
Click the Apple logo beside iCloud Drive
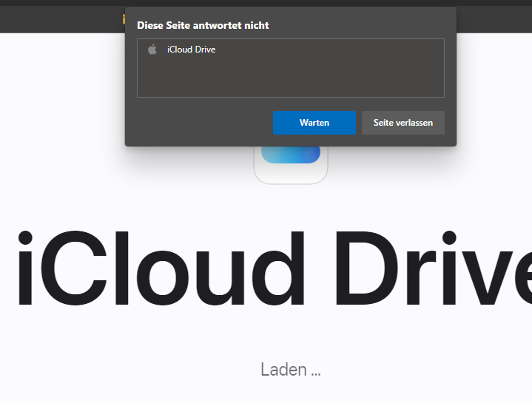[152, 50]
